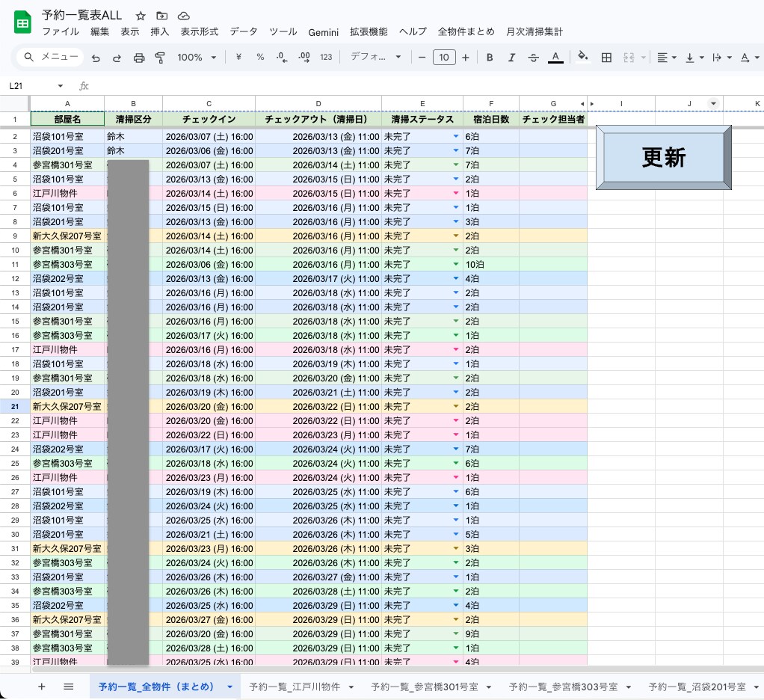Open the all sheets list icon

click(69, 687)
